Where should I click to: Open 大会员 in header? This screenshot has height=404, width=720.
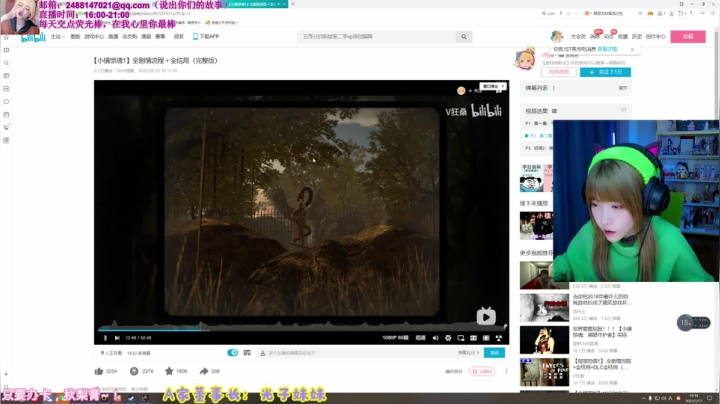click(x=578, y=36)
